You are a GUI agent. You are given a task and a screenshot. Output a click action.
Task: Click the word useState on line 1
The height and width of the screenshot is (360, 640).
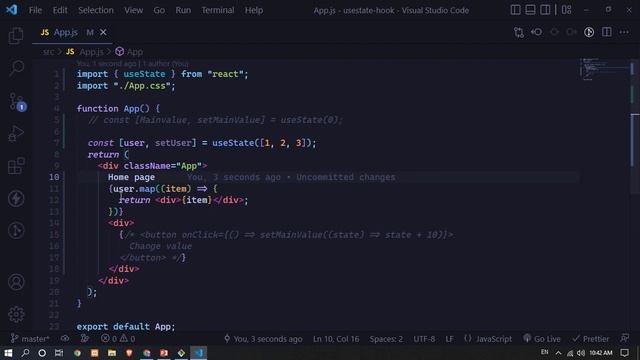pos(144,74)
